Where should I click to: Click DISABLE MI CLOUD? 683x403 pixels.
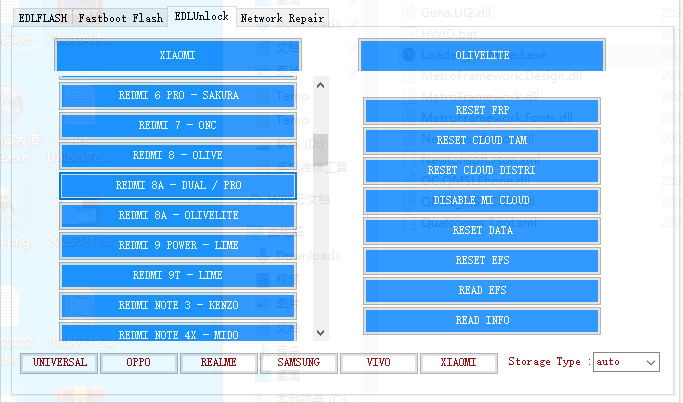(x=482, y=201)
